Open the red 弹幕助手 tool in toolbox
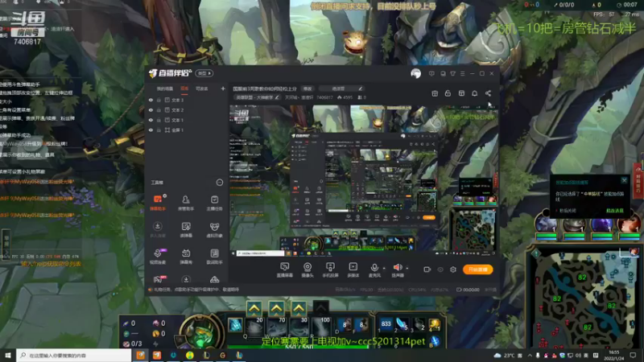Image resolution: width=644 pixels, height=362 pixels. coord(158,203)
